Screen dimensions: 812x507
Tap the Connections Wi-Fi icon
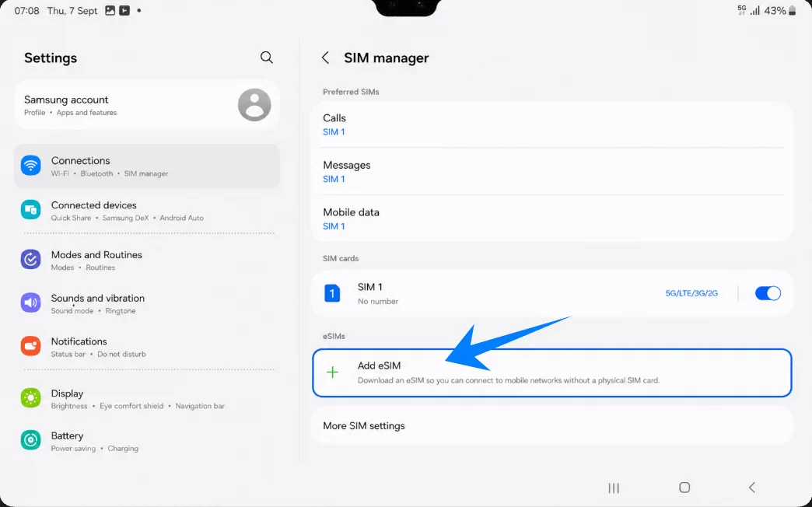click(30, 166)
